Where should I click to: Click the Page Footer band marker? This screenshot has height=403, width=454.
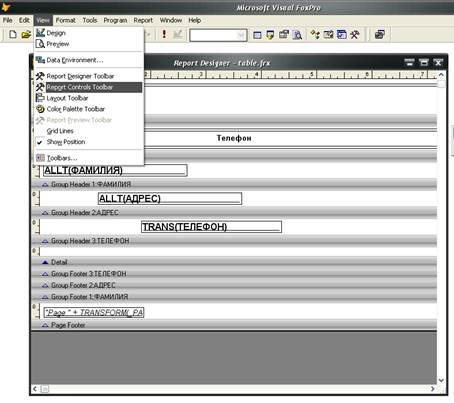[45, 325]
